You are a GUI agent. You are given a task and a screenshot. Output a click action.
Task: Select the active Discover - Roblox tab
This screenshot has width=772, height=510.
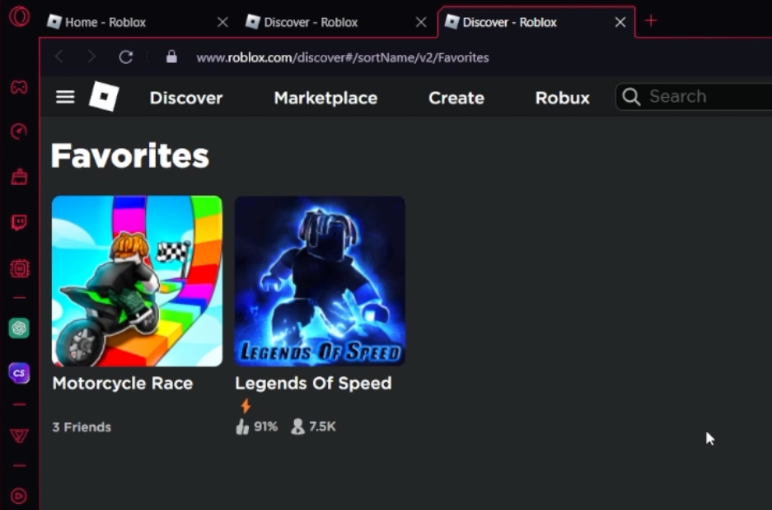(x=536, y=22)
